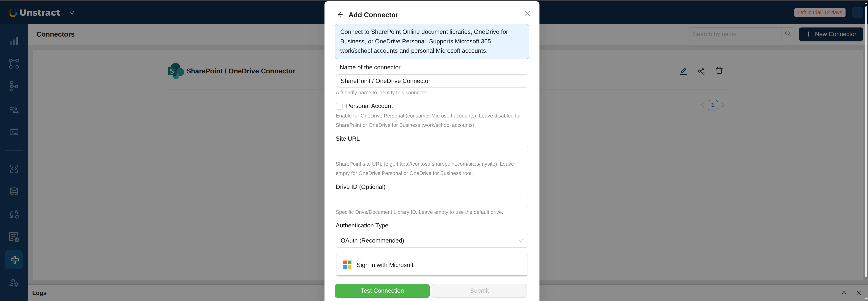Open the dashboard bar chart icon in sidebar
Viewport: 868px width, 301px height.
[14, 41]
